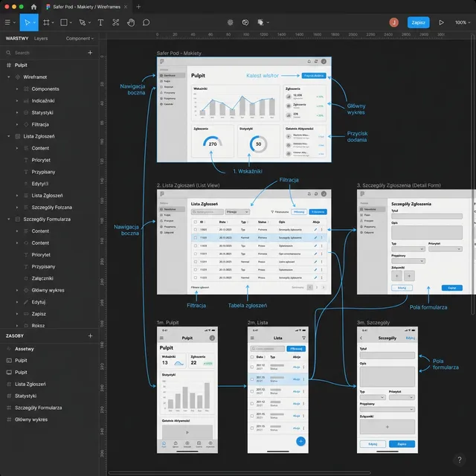
Task: Add a new page with the plus next to Search
Action: pos(90,53)
